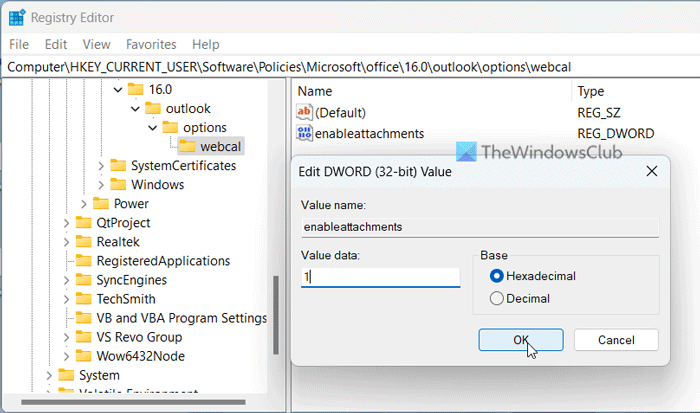This screenshot has width=700, height=413.
Task: Select the Decimal base option
Action: pyautogui.click(x=520, y=298)
